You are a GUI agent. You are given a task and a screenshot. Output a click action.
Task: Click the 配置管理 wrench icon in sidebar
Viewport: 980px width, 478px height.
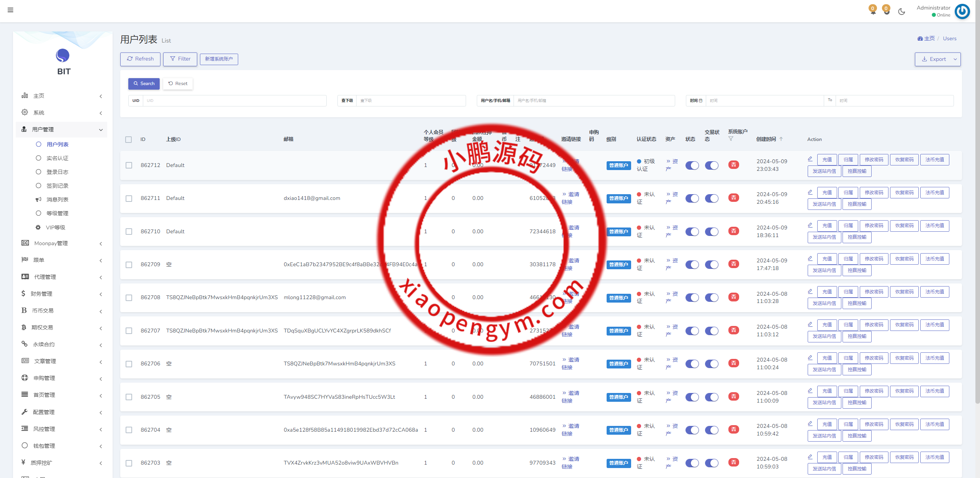point(25,412)
